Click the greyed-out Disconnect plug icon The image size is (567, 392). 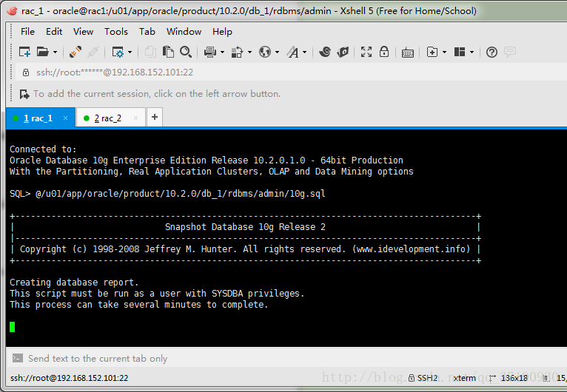point(93,52)
